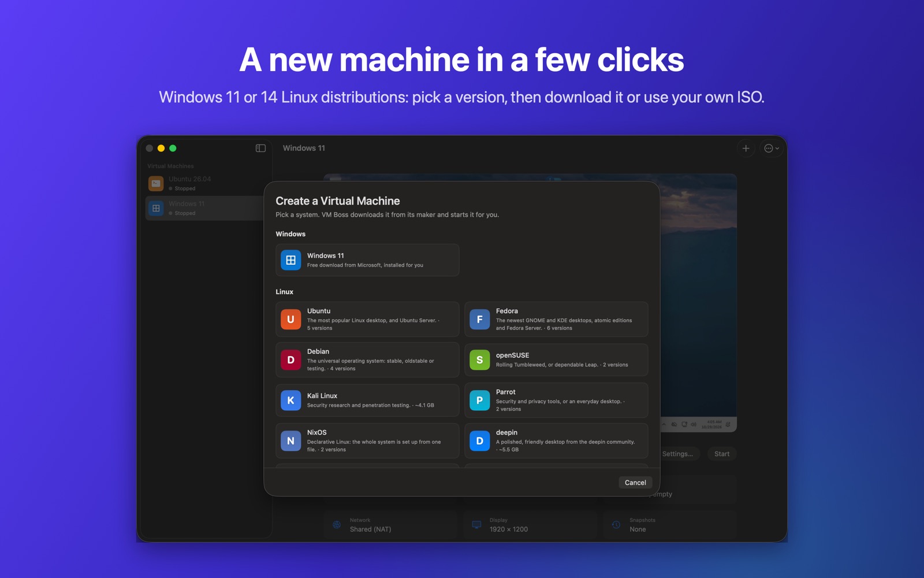Viewport: 924px width, 578px height.
Task: Click the blue deepin 'D' icon
Action: pyautogui.click(x=479, y=440)
